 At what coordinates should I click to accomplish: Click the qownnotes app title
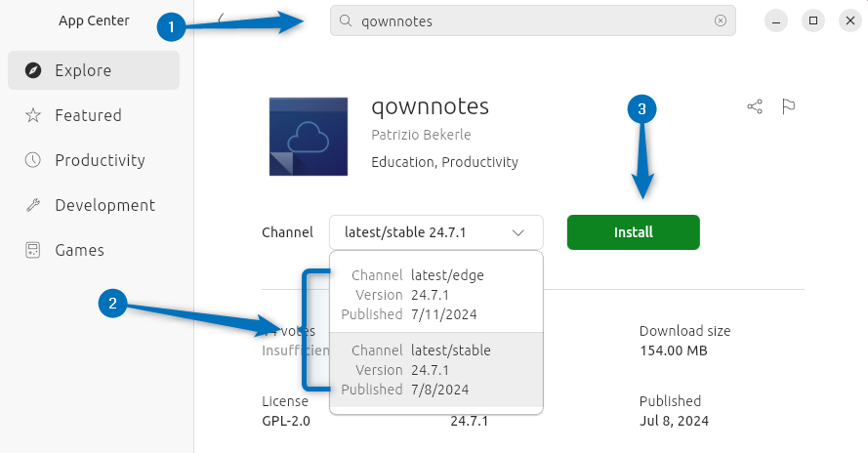click(431, 105)
